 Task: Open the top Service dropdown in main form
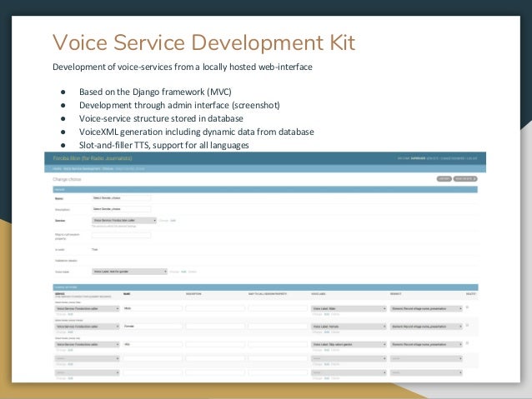[x=124, y=221]
